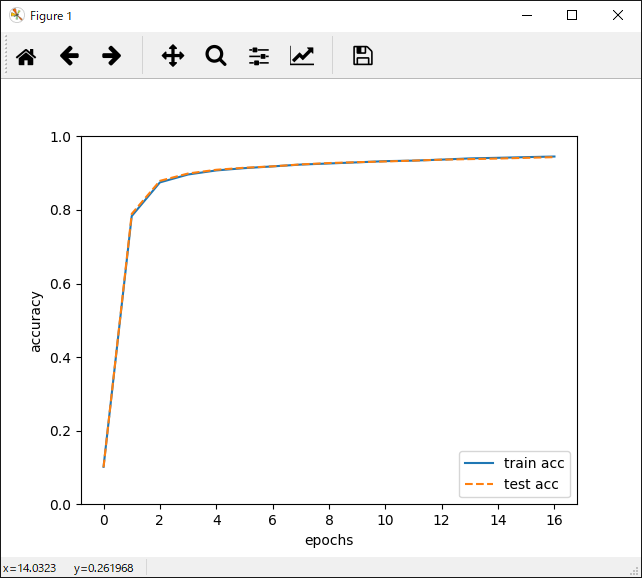Click the y-axis tick label 1.0
This screenshot has width=642, height=578.
pos(63,137)
